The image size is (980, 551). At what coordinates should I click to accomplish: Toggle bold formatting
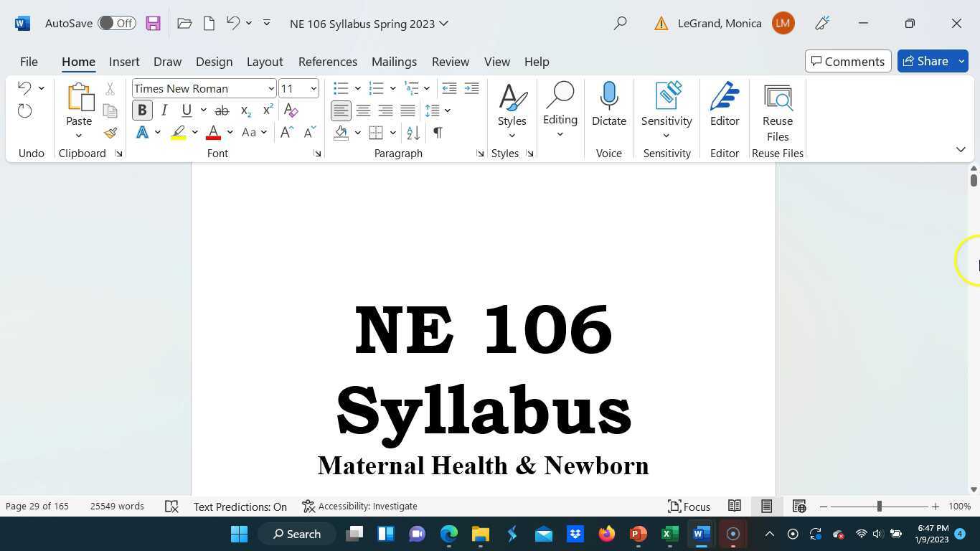pyautogui.click(x=142, y=110)
